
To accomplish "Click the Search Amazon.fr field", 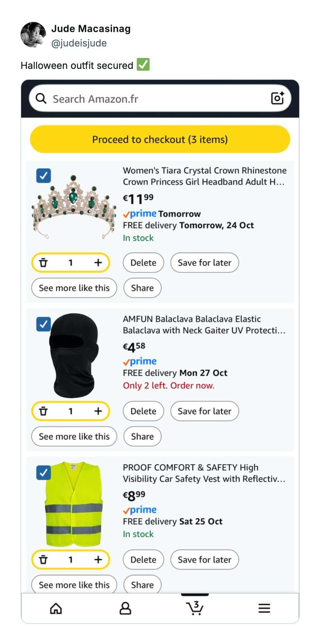I will (157, 99).
